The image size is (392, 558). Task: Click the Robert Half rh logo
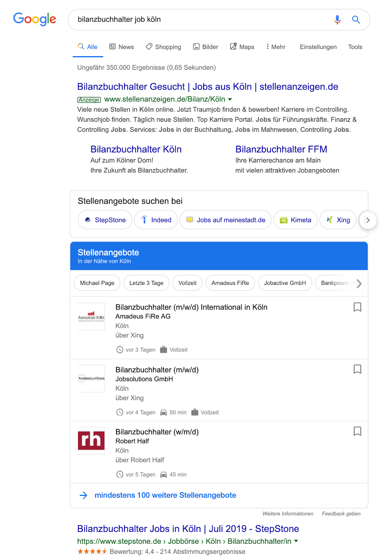pos(91,440)
